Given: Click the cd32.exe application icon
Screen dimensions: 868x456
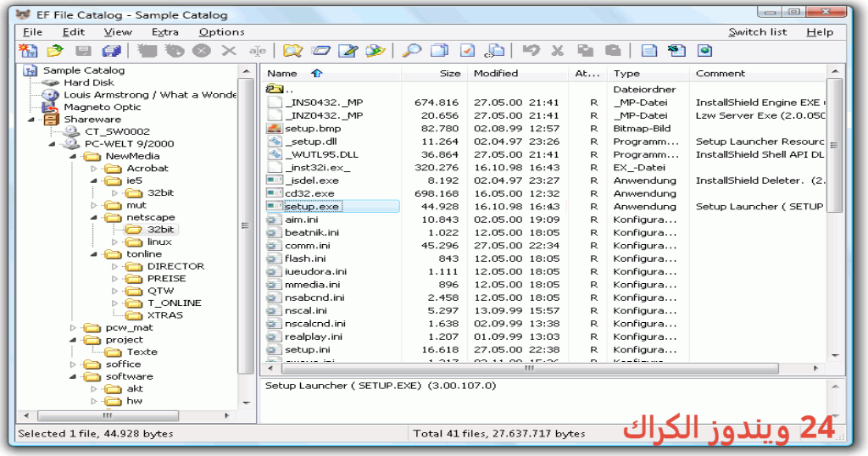Looking at the screenshot, I should pyautogui.click(x=275, y=193).
